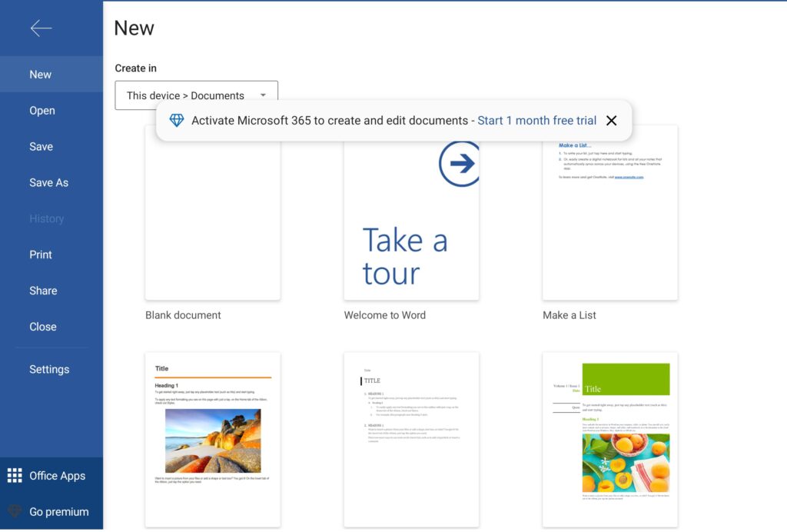Click the diamond icon in the activation banner
This screenshot has width=787, height=532.
[177, 121]
